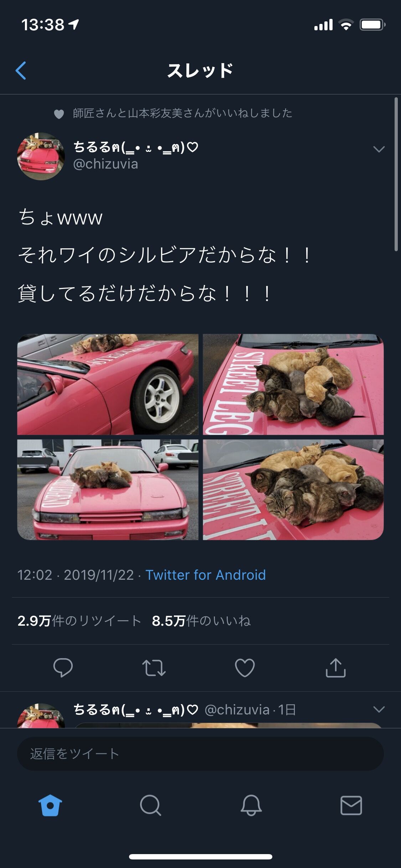This screenshot has width=401, height=868.
Task: Open the photo of the car's side and wheel
Action: coord(108,384)
